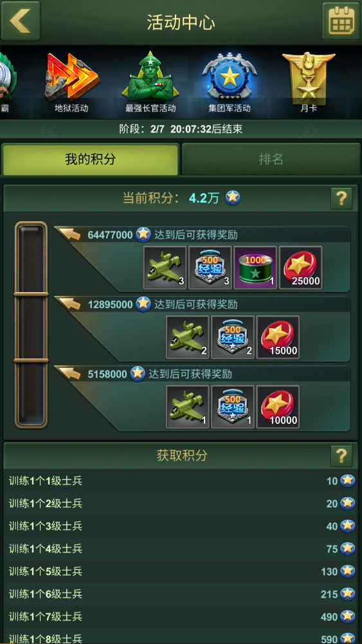Tap the 64477000 reward tier arrow
Screen dimensions: 362x644
[69, 234]
